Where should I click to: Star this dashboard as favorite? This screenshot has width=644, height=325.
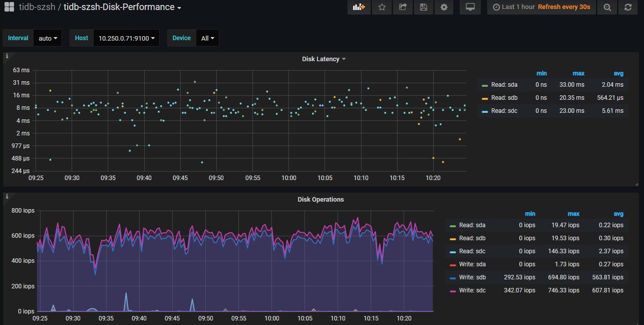(382, 7)
